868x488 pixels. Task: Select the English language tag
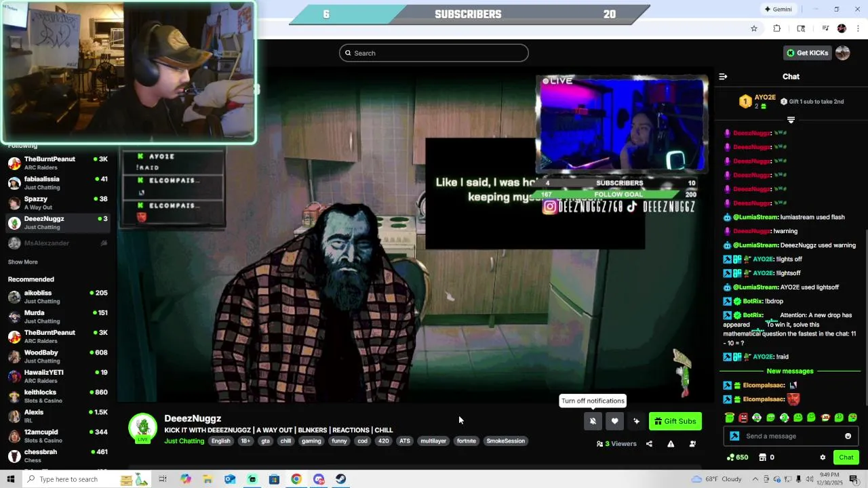pyautogui.click(x=221, y=441)
